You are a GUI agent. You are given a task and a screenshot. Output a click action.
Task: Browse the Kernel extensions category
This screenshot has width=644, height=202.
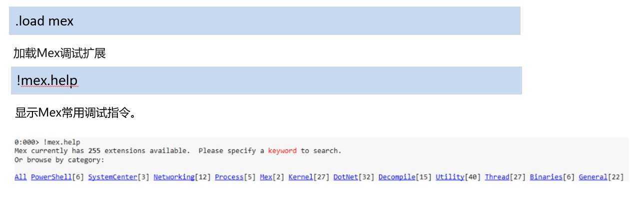point(301,177)
